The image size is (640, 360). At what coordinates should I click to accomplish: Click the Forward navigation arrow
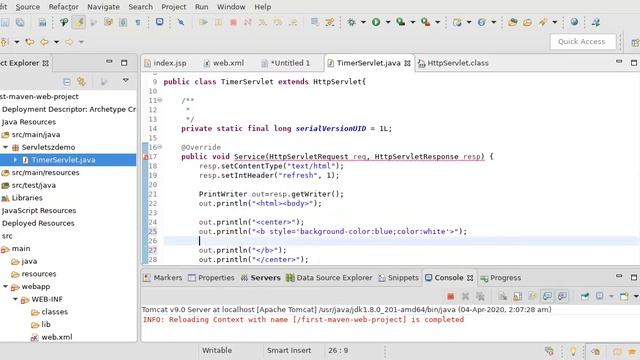(x=69, y=42)
